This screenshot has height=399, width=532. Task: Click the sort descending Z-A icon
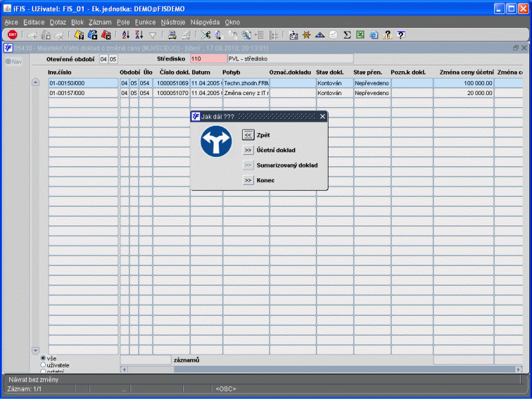(x=139, y=35)
